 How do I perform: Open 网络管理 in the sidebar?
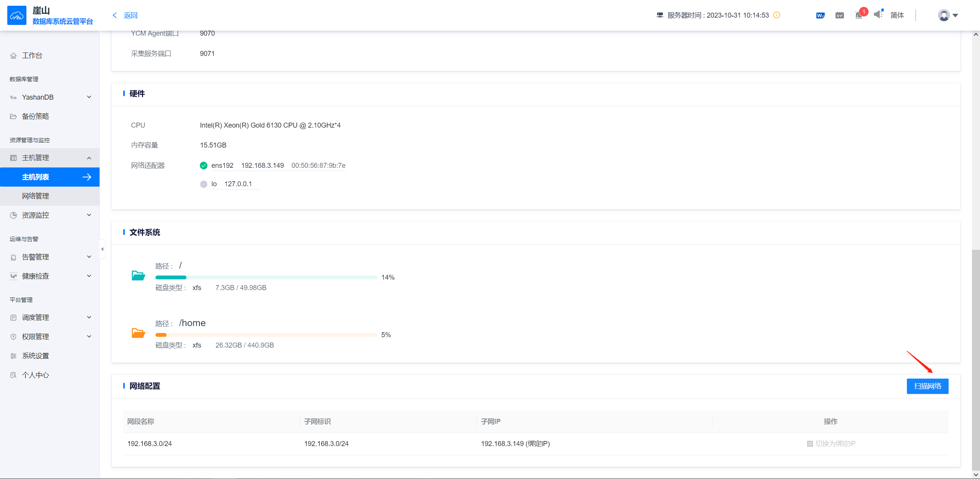click(x=36, y=196)
